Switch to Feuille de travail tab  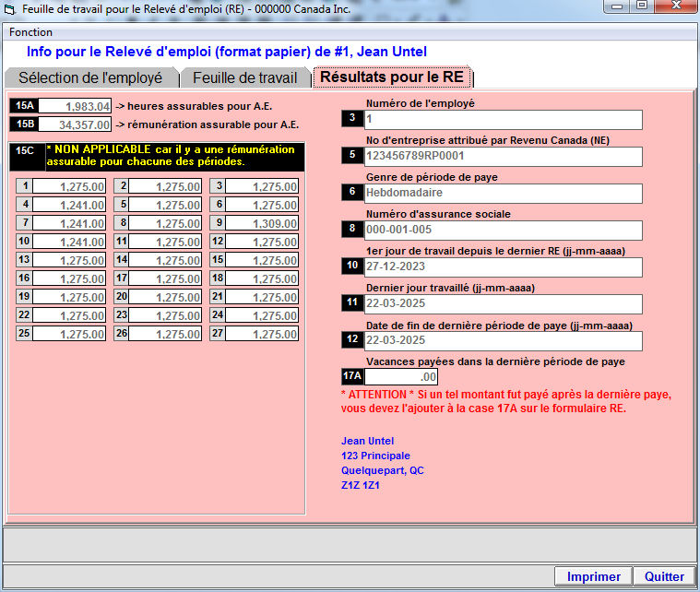point(244,77)
